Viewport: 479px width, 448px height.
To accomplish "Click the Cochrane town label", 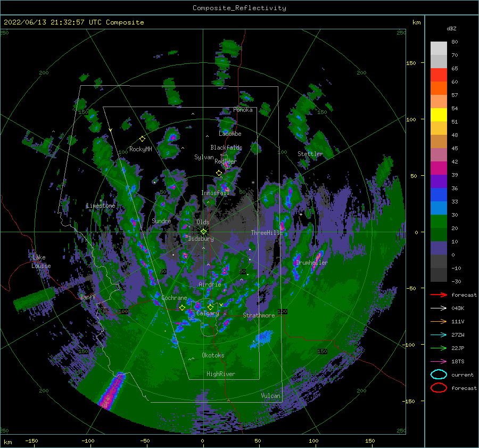I will click(174, 298).
